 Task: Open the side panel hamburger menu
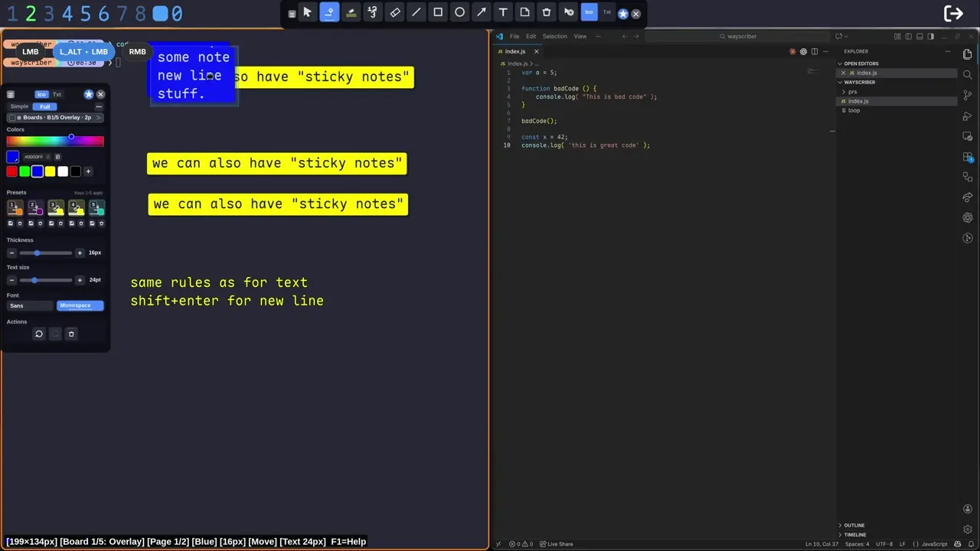click(11, 94)
